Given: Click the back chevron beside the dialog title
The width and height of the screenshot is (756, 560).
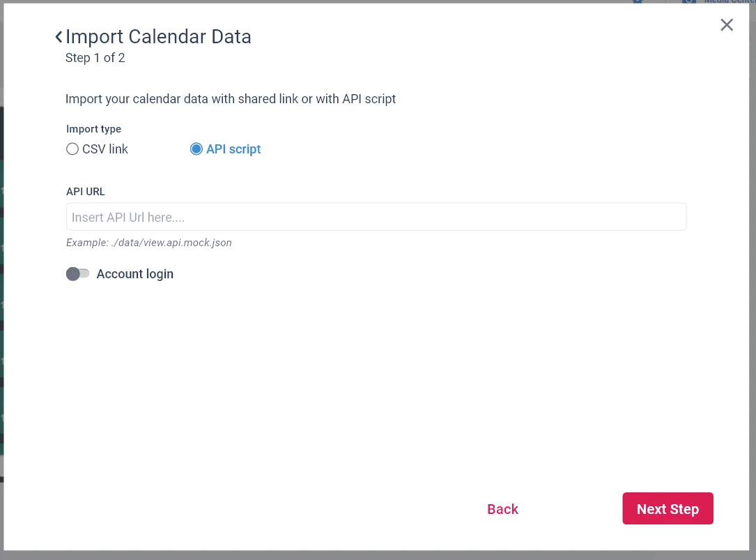Looking at the screenshot, I should pyautogui.click(x=59, y=36).
